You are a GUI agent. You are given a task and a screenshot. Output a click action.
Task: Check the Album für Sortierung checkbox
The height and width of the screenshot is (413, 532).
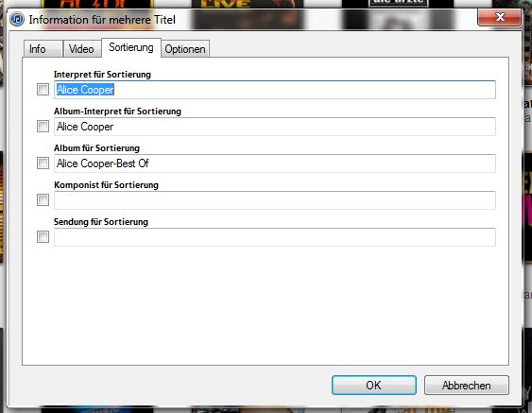coord(43,163)
